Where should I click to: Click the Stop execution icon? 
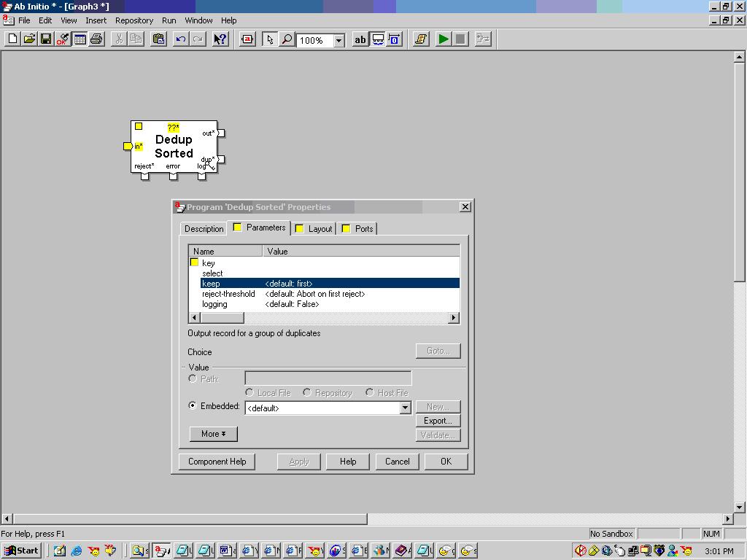(461, 39)
